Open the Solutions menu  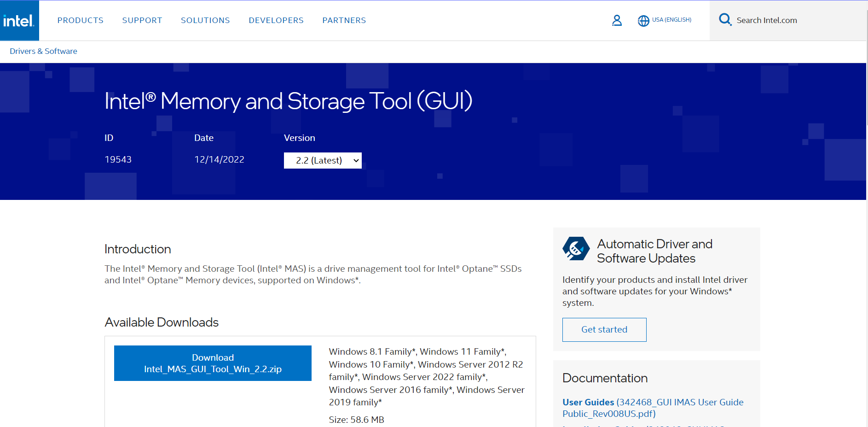[x=205, y=20]
